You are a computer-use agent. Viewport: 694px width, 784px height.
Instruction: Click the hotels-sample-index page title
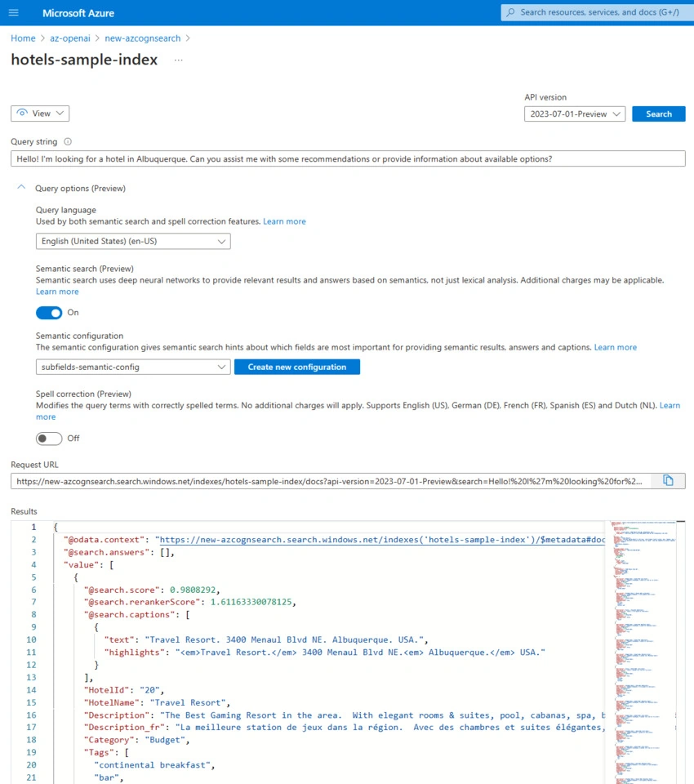click(84, 60)
